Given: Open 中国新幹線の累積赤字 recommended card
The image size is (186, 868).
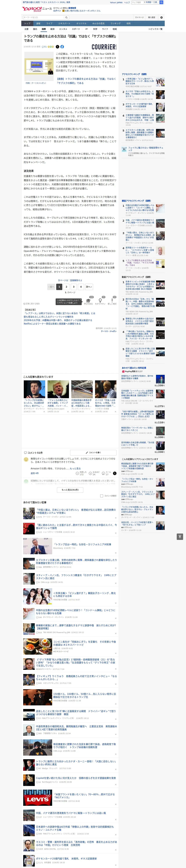Looking at the screenshot, I should pyautogui.click(x=82, y=397).
